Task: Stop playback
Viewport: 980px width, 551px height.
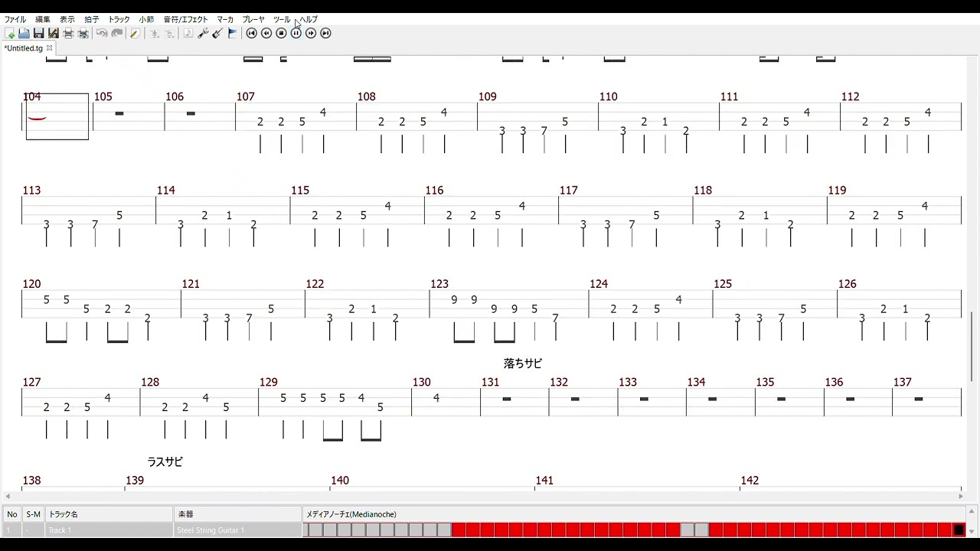Action: point(281,33)
